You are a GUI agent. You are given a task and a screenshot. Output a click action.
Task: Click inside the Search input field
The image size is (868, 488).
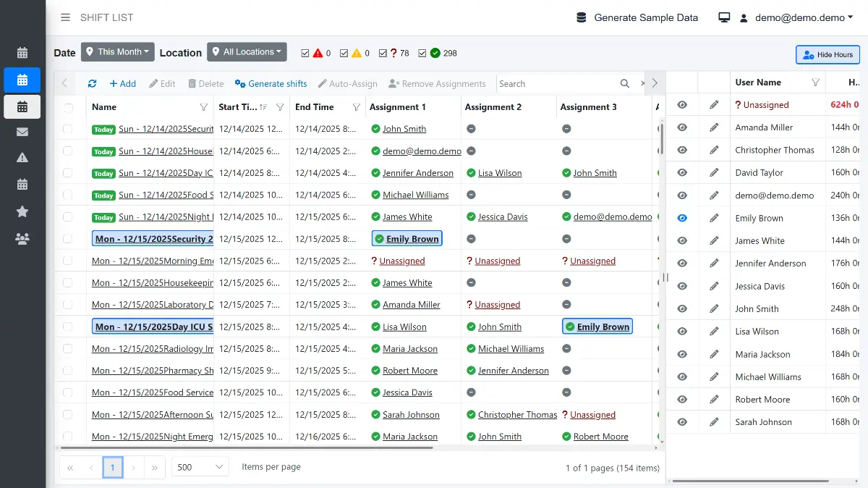[x=557, y=83]
